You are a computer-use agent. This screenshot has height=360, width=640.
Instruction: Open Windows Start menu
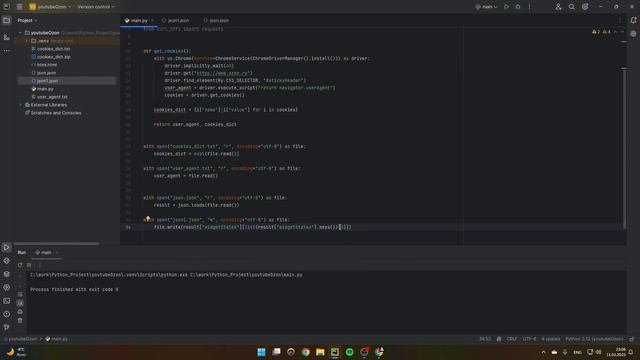pos(262,352)
